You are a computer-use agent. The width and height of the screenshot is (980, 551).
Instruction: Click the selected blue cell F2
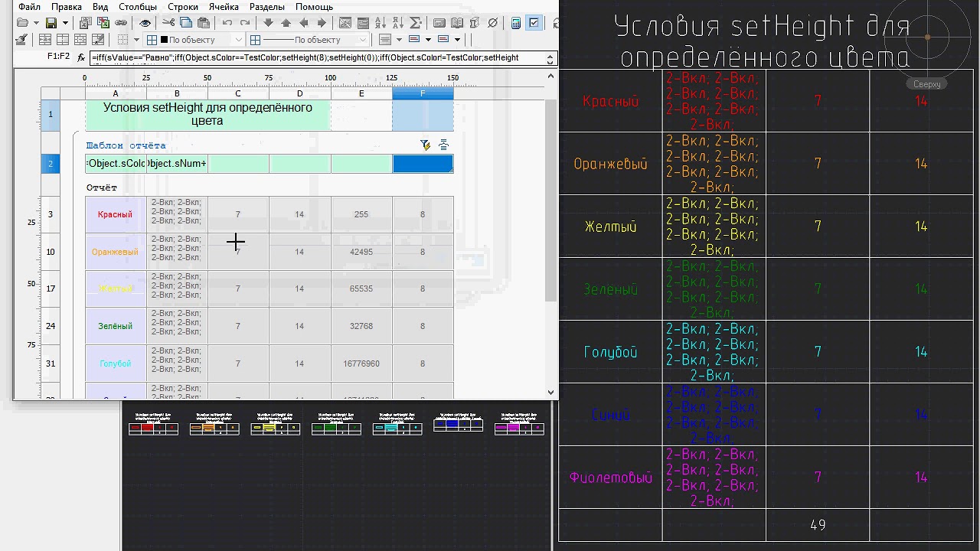pos(423,164)
